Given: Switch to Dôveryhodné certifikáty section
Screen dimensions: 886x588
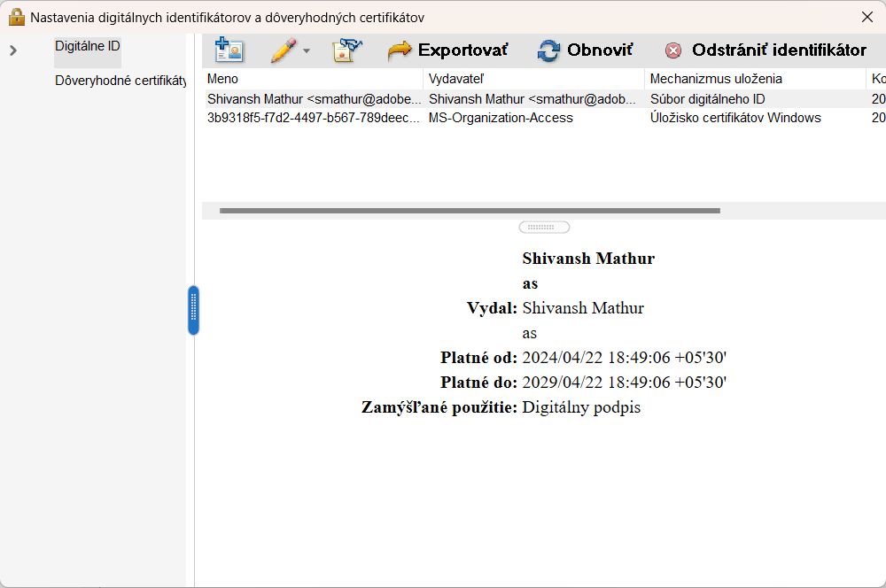Looking at the screenshot, I should 119,79.
